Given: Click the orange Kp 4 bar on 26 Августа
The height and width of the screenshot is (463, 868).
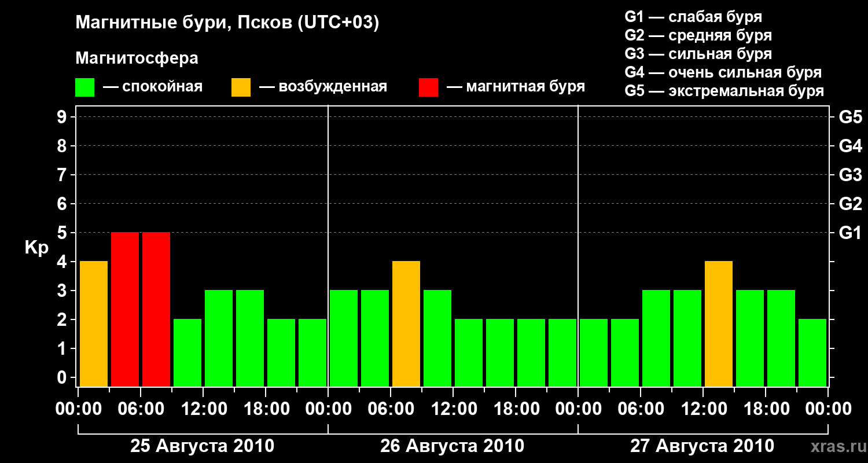Looking at the screenshot, I should (406, 324).
